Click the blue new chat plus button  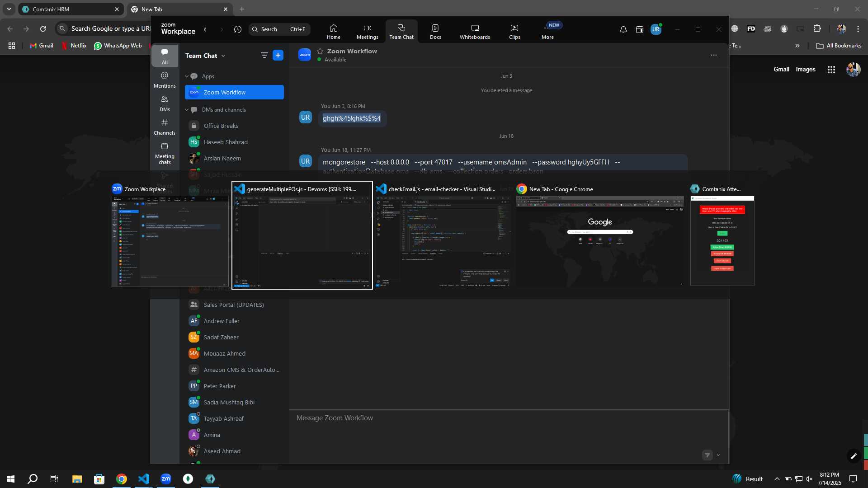tap(278, 55)
